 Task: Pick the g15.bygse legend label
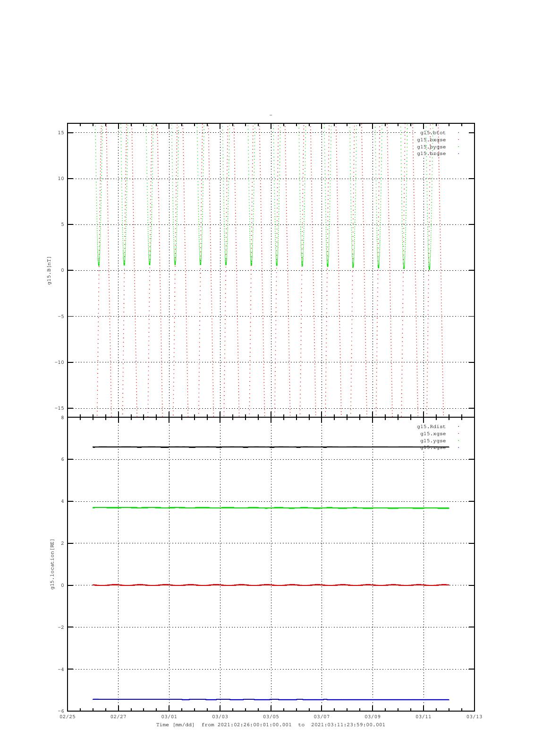pyautogui.click(x=431, y=147)
